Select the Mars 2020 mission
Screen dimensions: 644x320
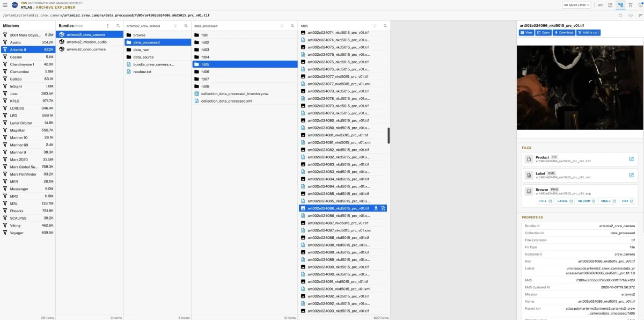[28, 159]
